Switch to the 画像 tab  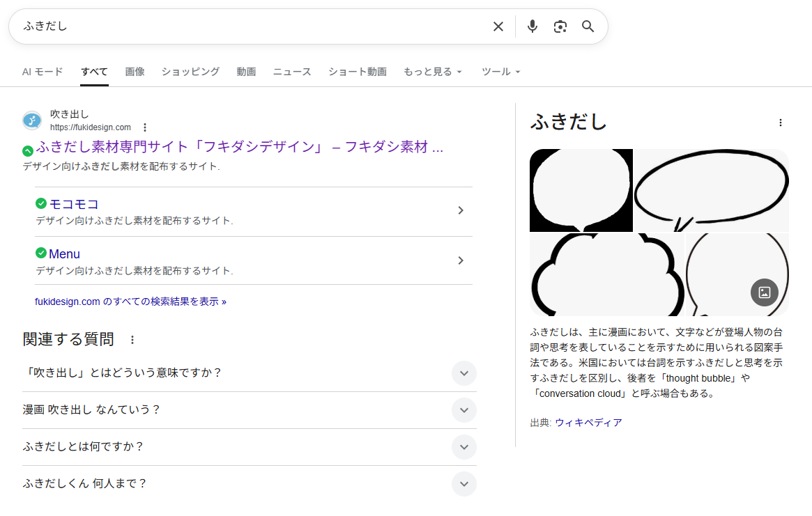135,72
